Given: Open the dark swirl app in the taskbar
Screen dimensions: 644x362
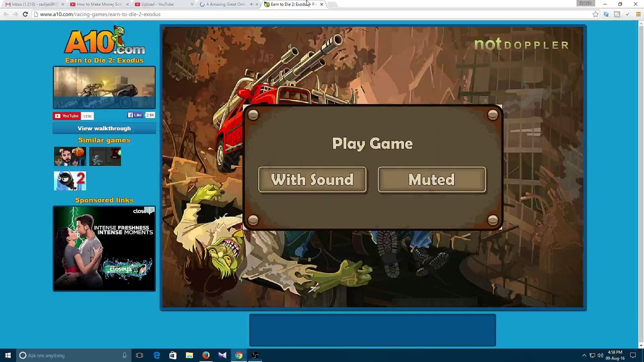Looking at the screenshot, I should (255, 355).
